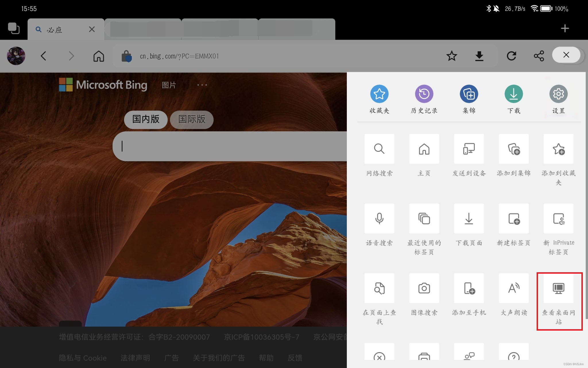
Task: Click the Bing search input box
Action: [x=230, y=146]
